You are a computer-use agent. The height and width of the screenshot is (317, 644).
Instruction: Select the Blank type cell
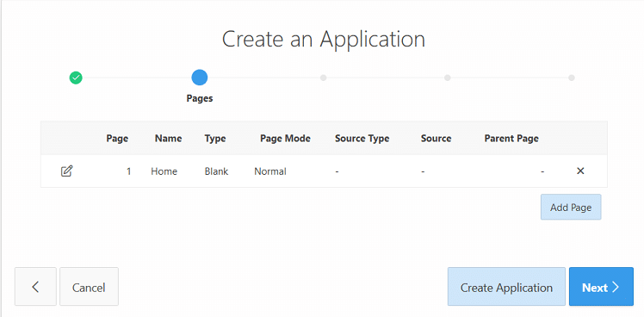tap(216, 171)
